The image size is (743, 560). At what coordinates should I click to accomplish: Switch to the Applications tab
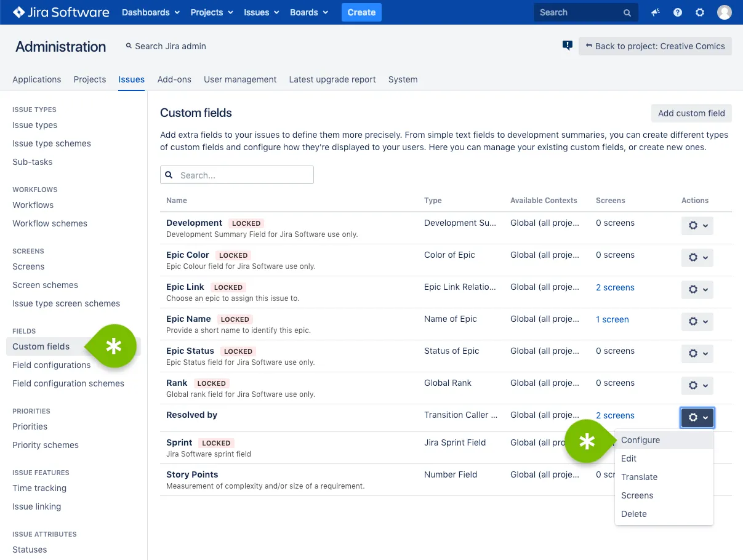point(37,79)
